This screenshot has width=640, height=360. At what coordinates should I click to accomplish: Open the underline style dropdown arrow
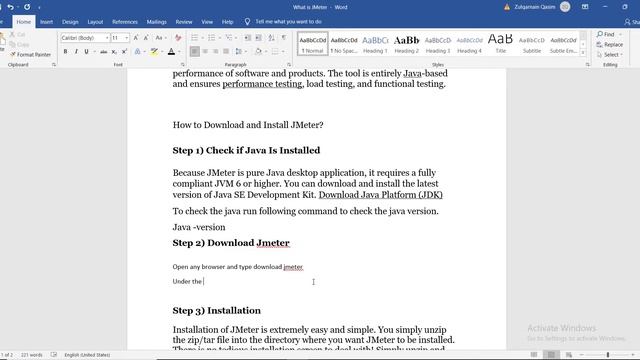point(94,51)
